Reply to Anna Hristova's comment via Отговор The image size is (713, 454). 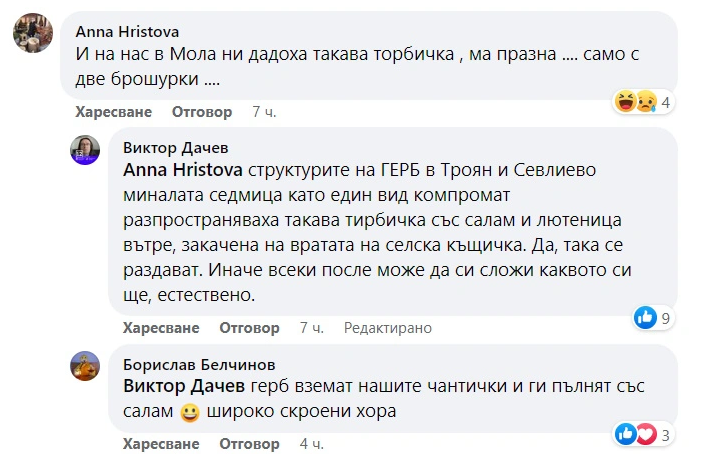pyautogui.click(x=202, y=112)
